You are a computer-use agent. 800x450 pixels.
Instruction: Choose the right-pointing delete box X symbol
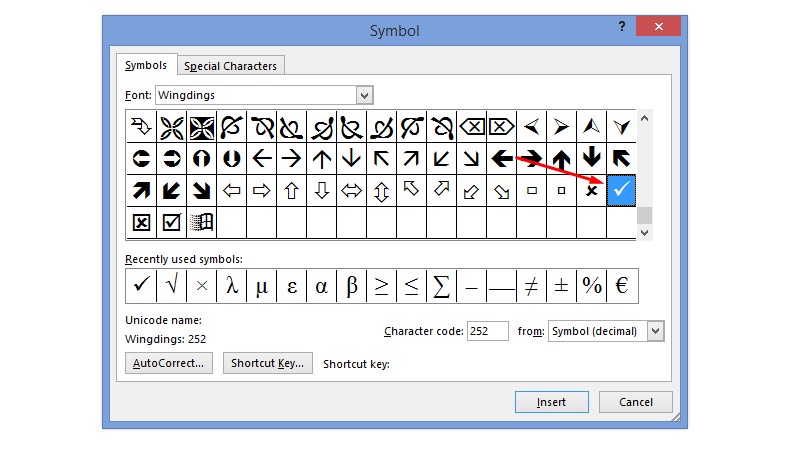(x=502, y=127)
